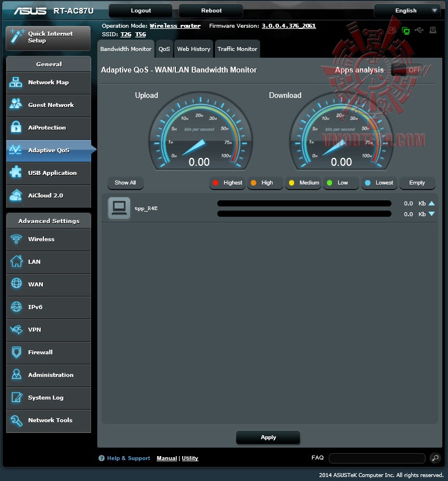448x481 pixels.
Task: Click the upload arrow for tpp_R4E
Action: pos(432,203)
